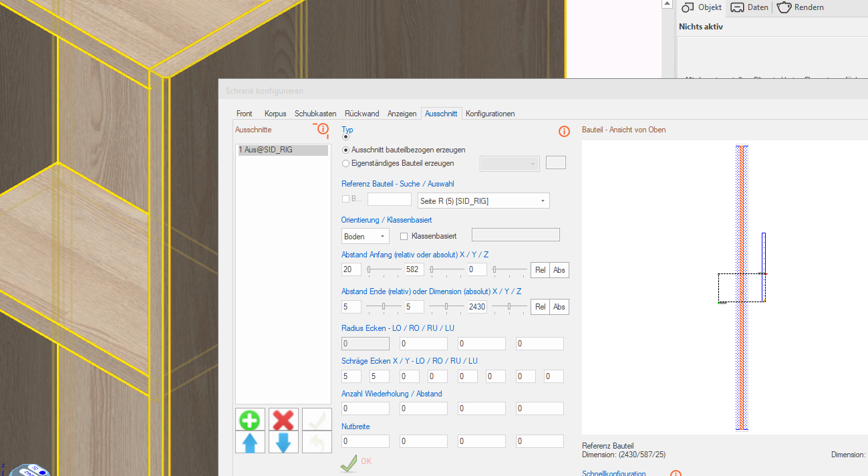Switch to Rendern panel tab
868x476 pixels.
pyautogui.click(x=801, y=7)
